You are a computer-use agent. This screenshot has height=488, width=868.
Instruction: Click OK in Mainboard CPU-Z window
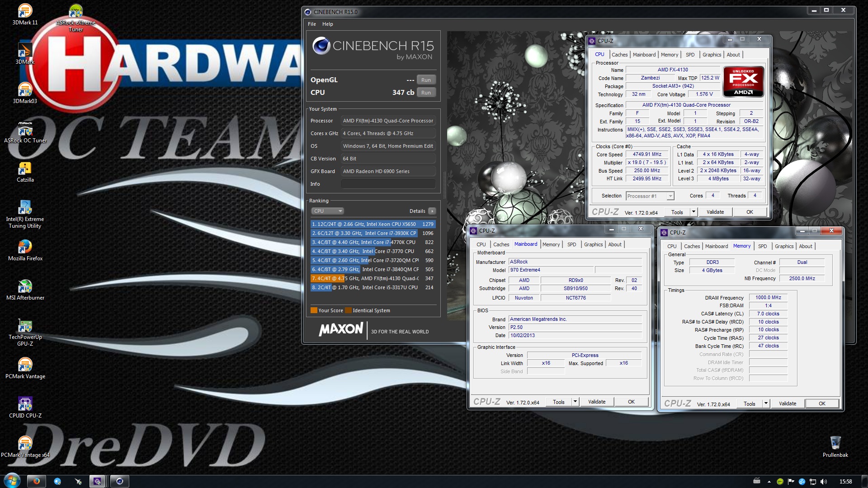coord(631,402)
